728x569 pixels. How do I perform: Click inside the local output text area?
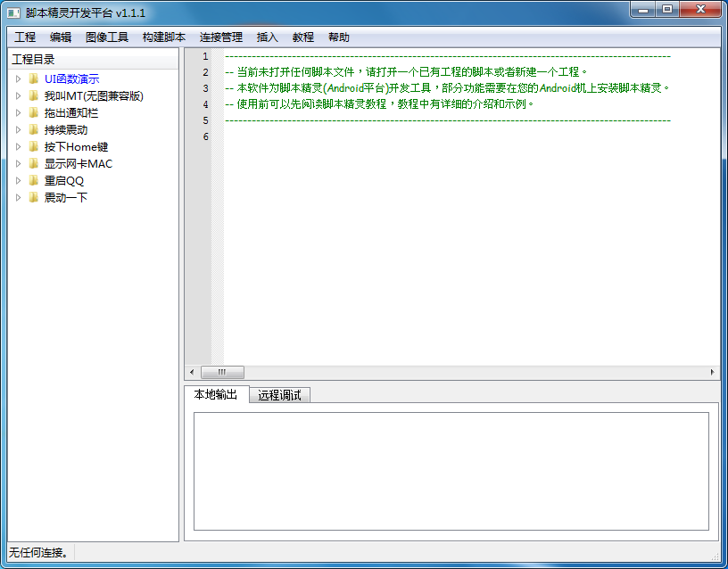click(451, 471)
